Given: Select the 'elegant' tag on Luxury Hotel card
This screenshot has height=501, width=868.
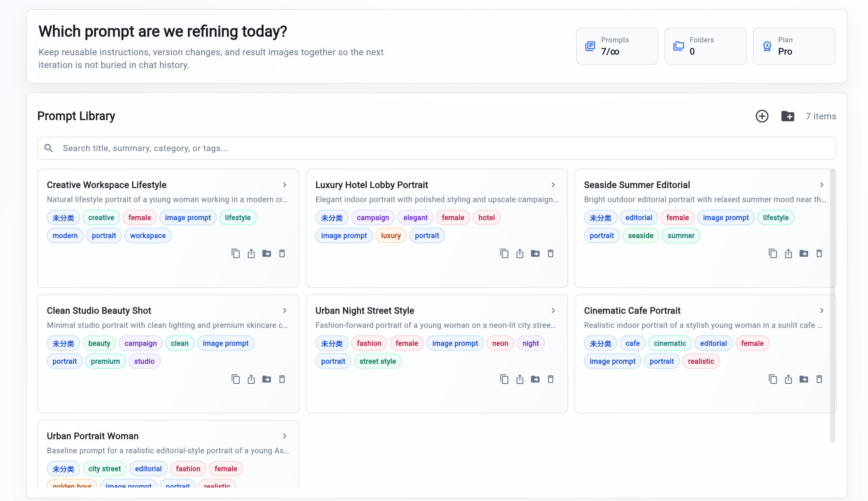Looking at the screenshot, I should [x=415, y=218].
